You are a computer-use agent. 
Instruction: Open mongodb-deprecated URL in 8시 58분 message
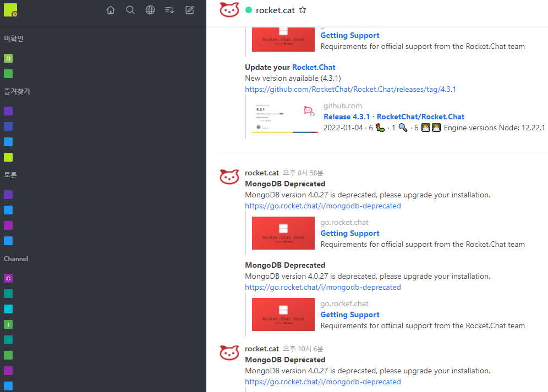[323, 206]
